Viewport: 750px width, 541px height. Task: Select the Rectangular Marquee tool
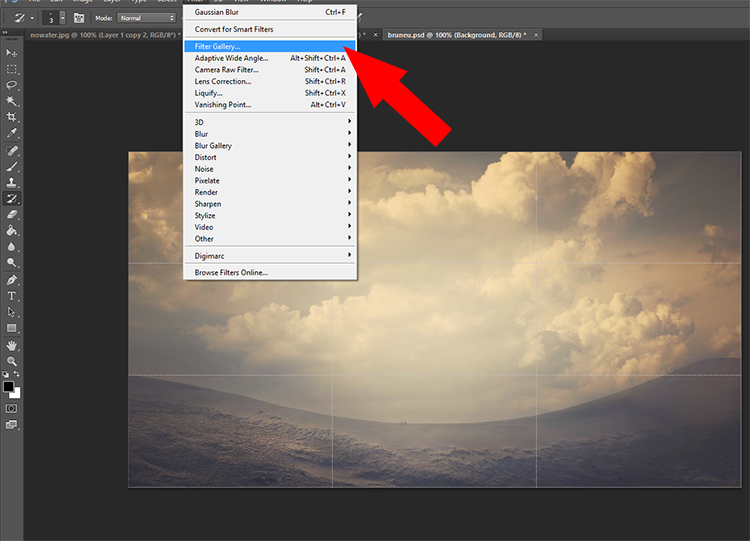coord(11,69)
